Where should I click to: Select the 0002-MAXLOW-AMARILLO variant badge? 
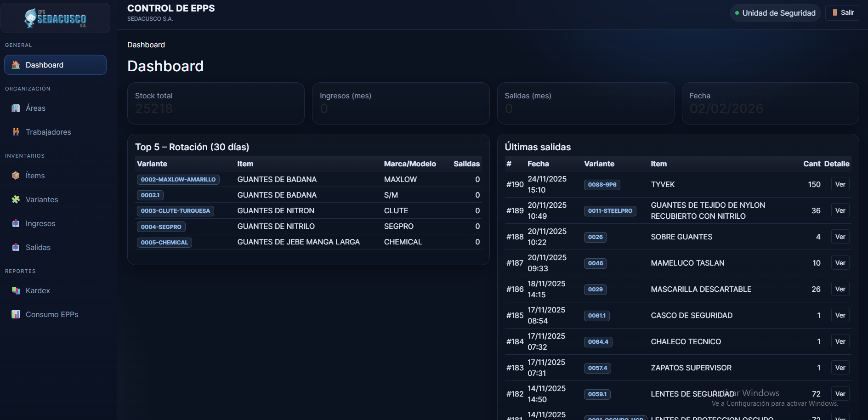[178, 180]
